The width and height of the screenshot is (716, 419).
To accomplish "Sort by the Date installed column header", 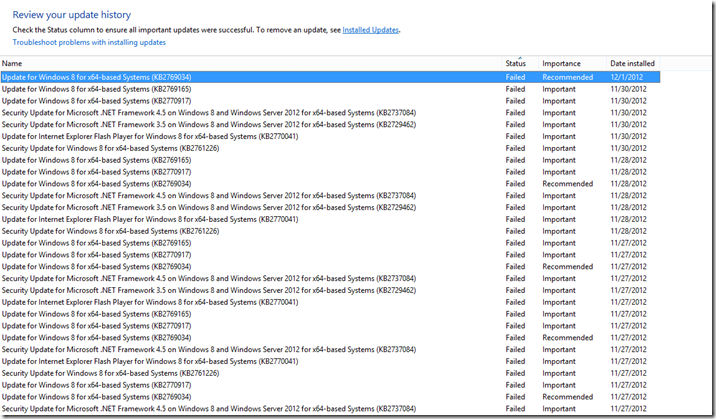I will point(633,63).
